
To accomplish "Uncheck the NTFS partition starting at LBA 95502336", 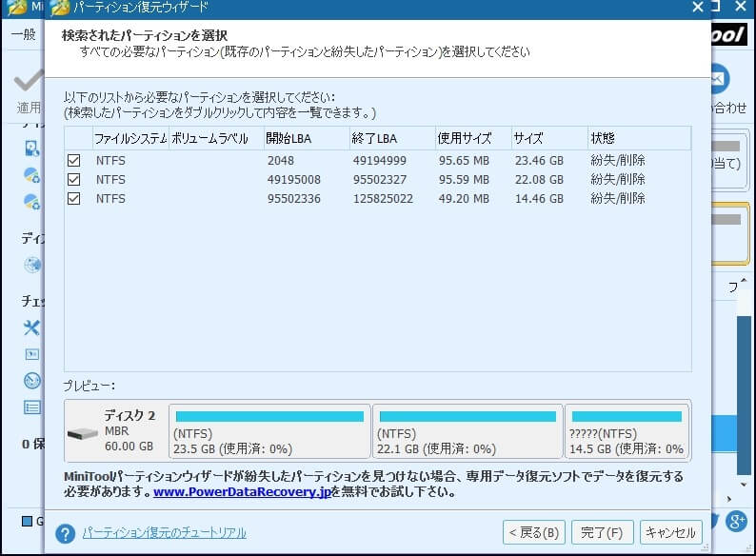I will (73, 198).
